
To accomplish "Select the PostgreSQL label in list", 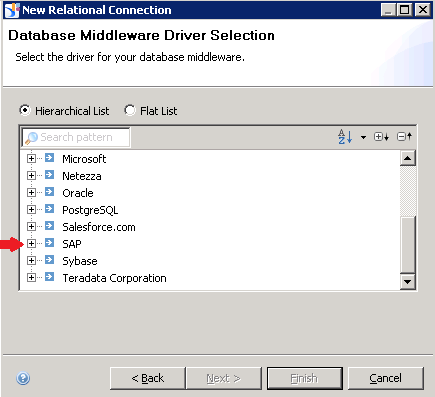I will pos(90,210).
